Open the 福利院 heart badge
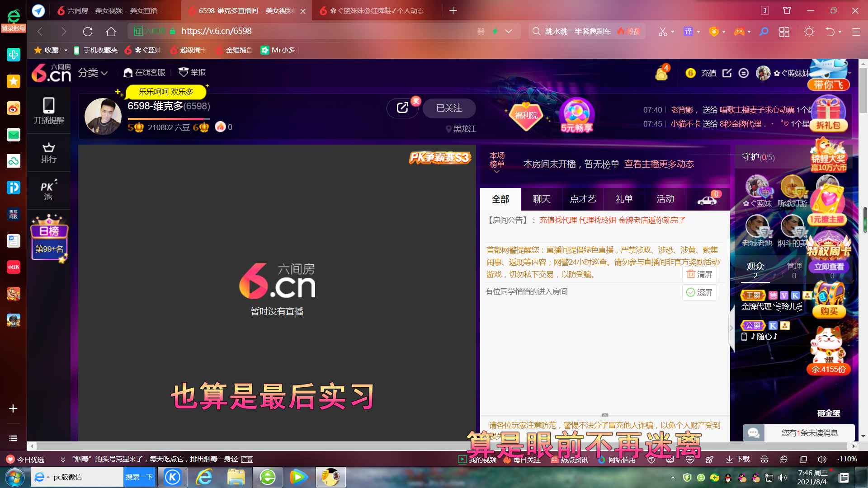The image size is (868, 488). click(526, 115)
